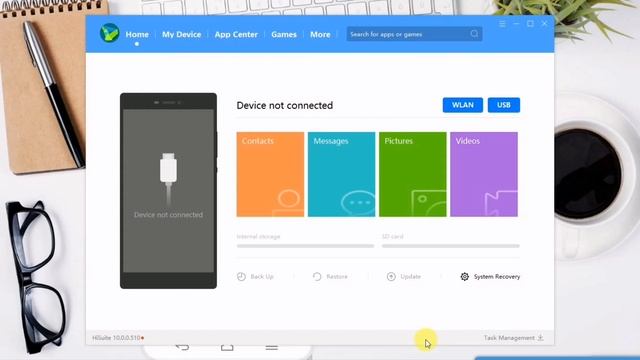Open the teal Messages tile
Viewport: 640px width, 360px height.
[342, 174]
